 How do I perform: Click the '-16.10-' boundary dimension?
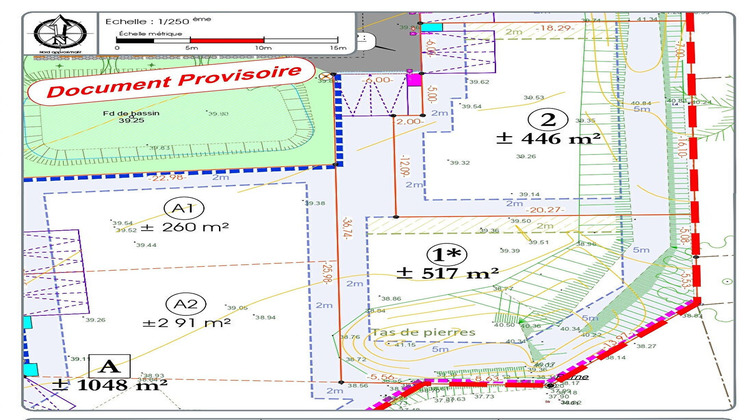pos(682,147)
